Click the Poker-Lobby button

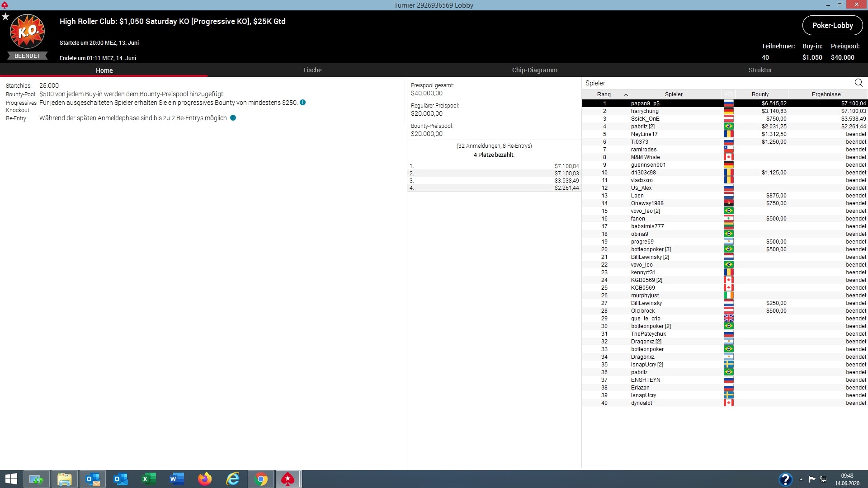pos(832,25)
